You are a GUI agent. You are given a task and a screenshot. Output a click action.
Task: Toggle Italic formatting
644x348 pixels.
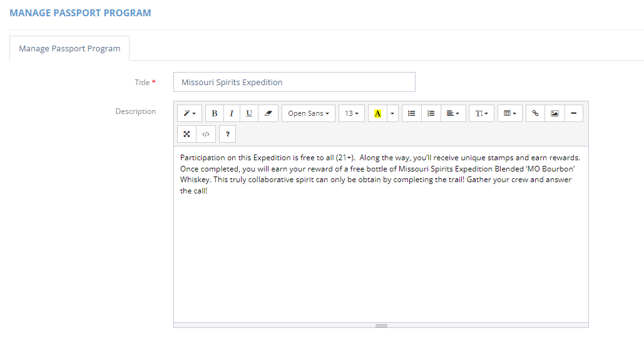(232, 113)
